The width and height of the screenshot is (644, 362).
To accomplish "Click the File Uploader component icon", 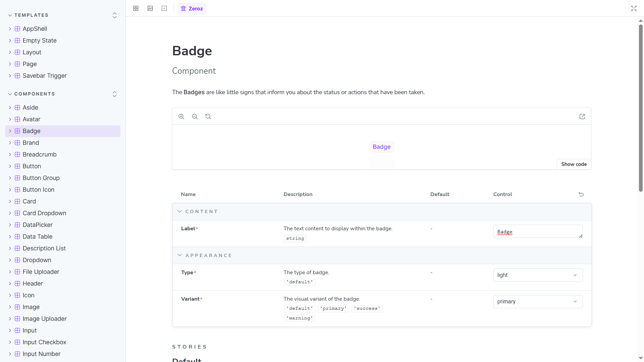I will (17, 272).
